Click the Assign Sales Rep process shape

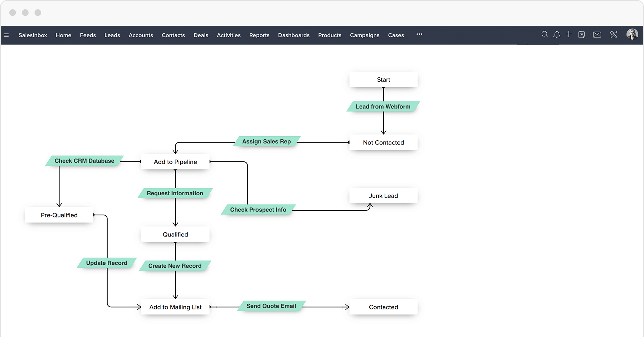(267, 141)
